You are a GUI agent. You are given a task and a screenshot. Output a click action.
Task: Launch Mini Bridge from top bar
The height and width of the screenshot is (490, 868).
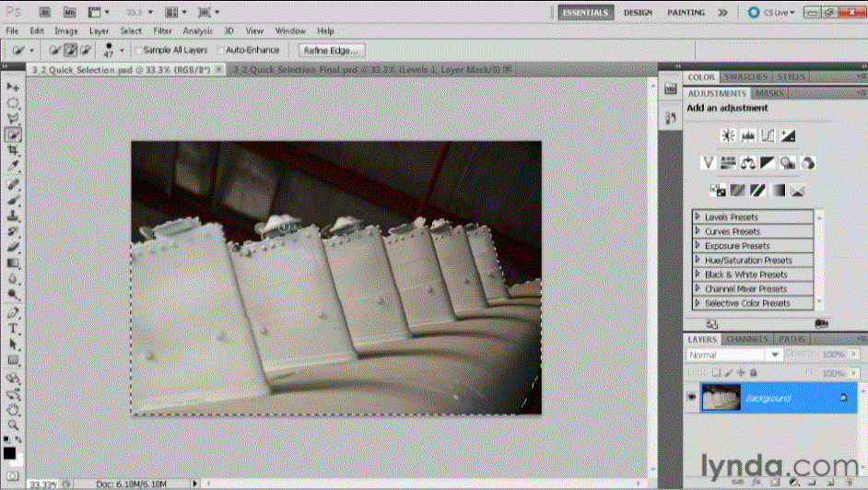pyautogui.click(x=69, y=12)
